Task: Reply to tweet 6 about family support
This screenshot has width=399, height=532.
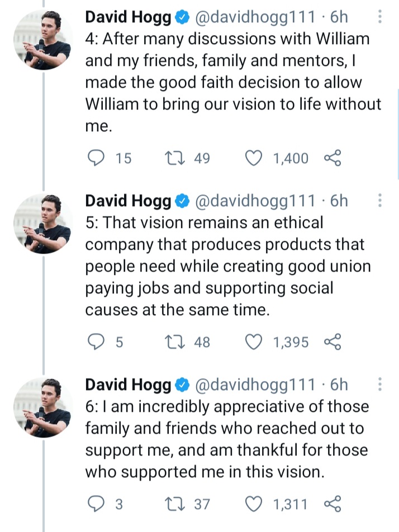Action: 99,504
